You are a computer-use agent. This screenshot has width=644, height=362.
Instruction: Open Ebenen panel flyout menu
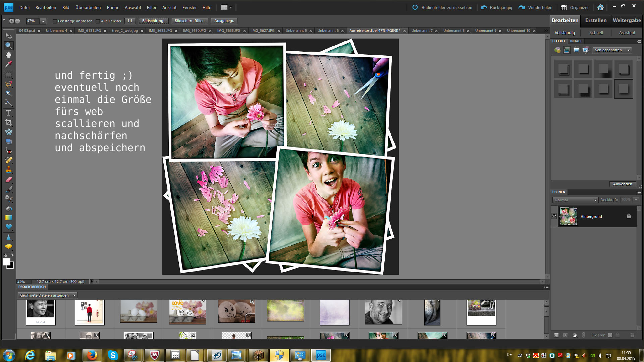click(639, 192)
